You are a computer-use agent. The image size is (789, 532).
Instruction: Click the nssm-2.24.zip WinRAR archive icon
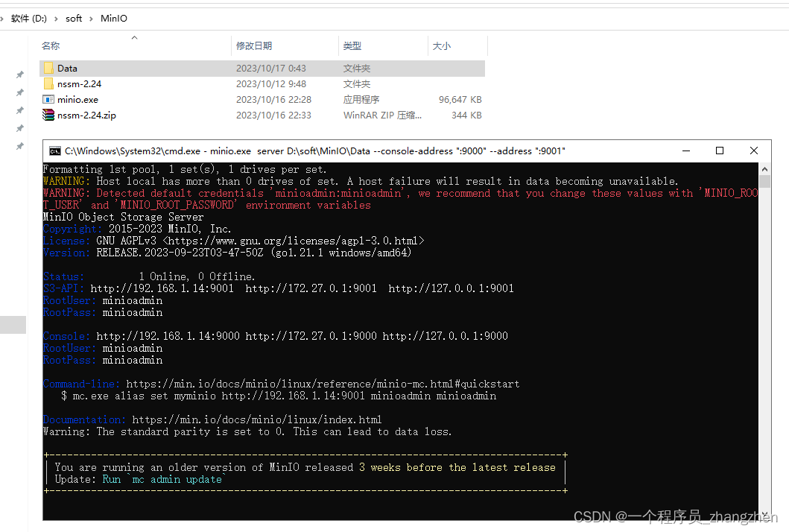pyautogui.click(x=48, y=115)
